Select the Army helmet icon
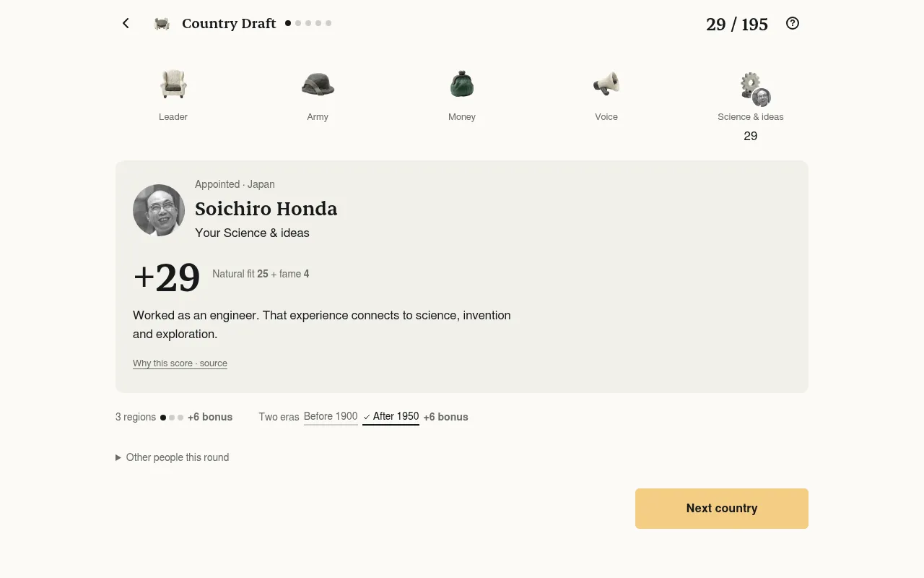Screen dimensions: 924x578 click(x=318, y=84)
